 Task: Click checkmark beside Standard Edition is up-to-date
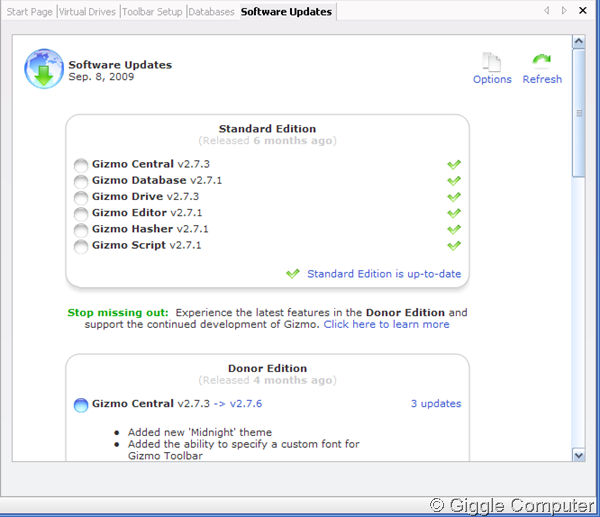click(x=293, y=274)
